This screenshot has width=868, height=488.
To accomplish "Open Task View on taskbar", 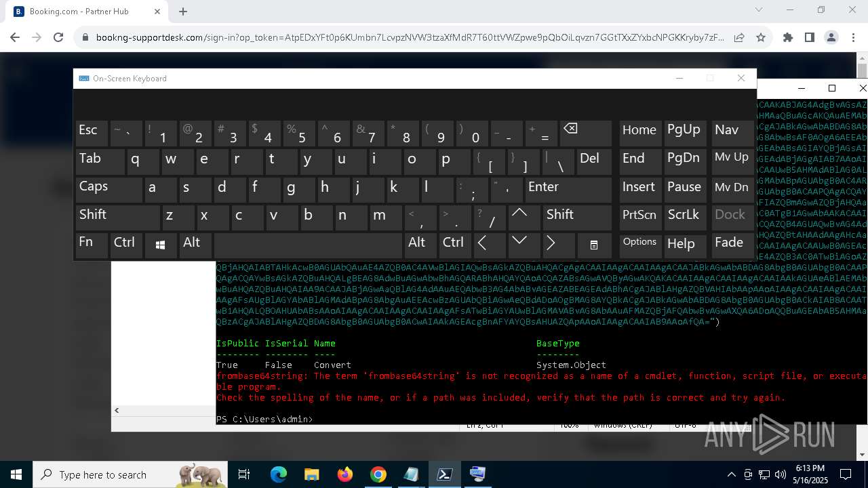I will coord(245,474).
